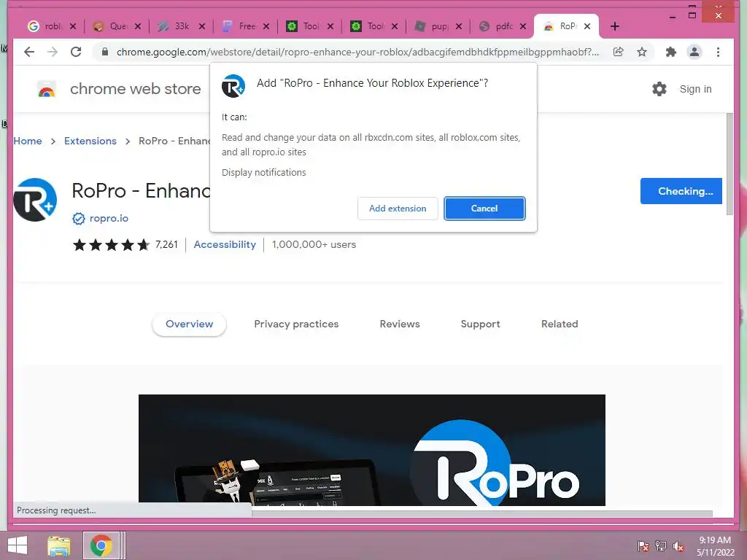Open the Chrome three-dot menu
747x560 pixels.
coord(718,52)
